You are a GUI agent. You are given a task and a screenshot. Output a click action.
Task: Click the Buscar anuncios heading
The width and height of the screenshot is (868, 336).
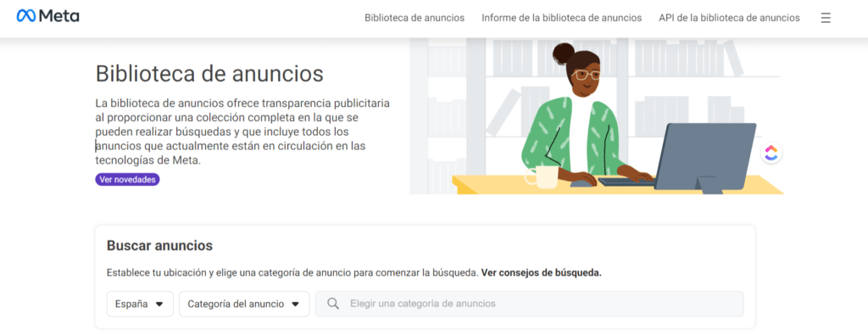(x=159, y=245)
